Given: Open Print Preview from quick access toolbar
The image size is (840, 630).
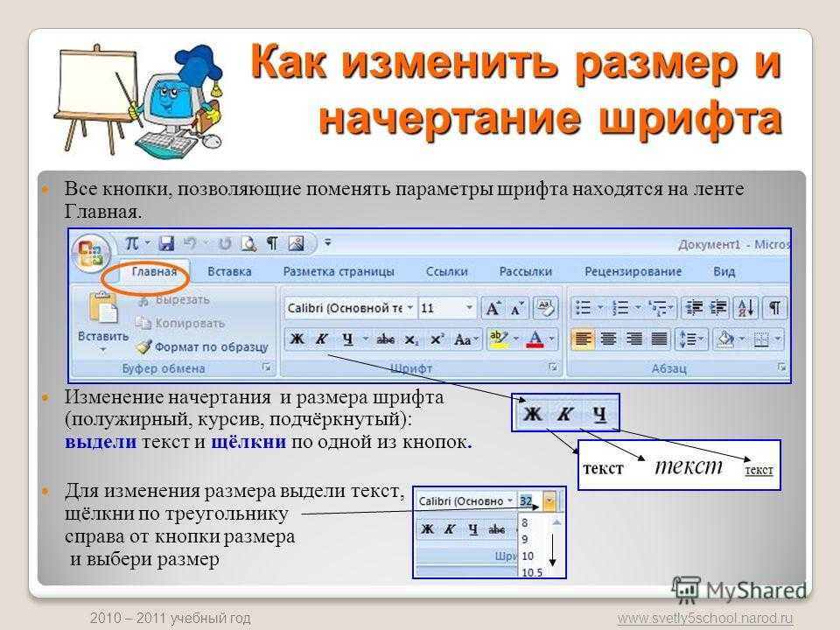Looking at the screenshot, I should (248, 244).
